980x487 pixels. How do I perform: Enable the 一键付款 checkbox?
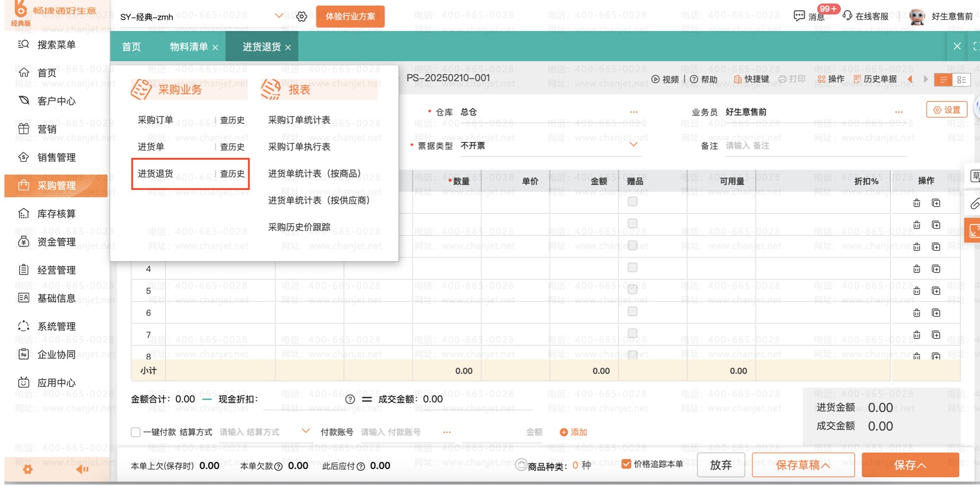136,432
